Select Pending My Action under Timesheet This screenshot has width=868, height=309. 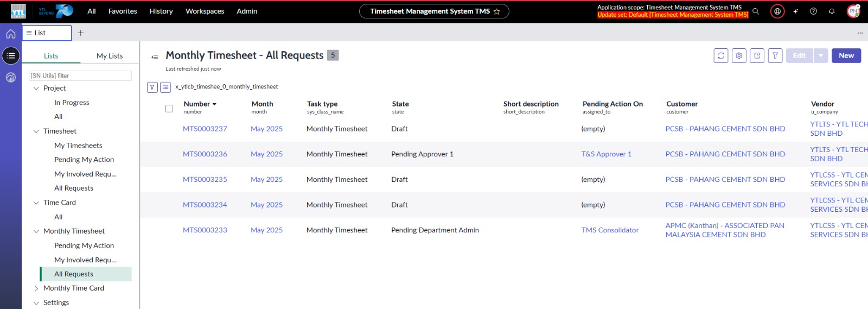coord(84,160)
